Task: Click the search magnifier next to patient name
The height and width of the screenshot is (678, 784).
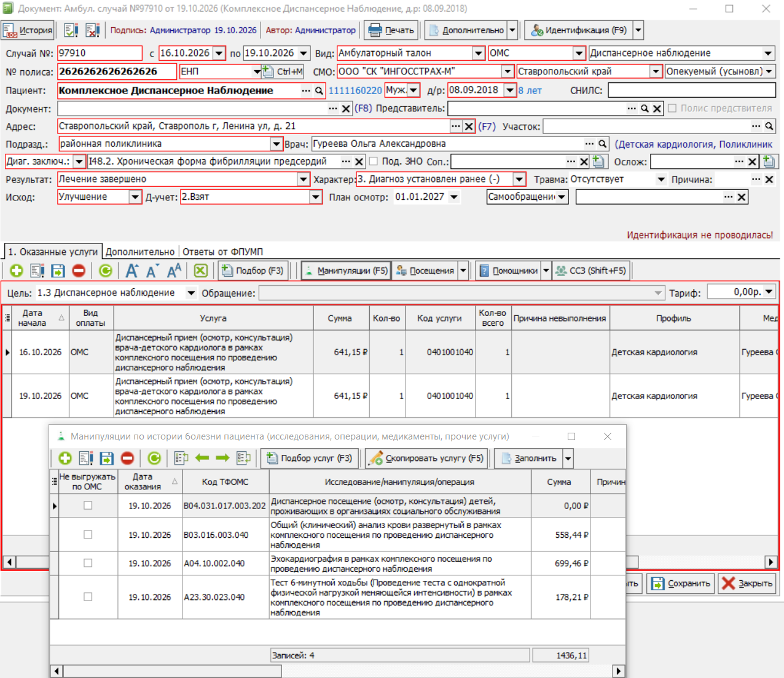Action: [319, 90]
